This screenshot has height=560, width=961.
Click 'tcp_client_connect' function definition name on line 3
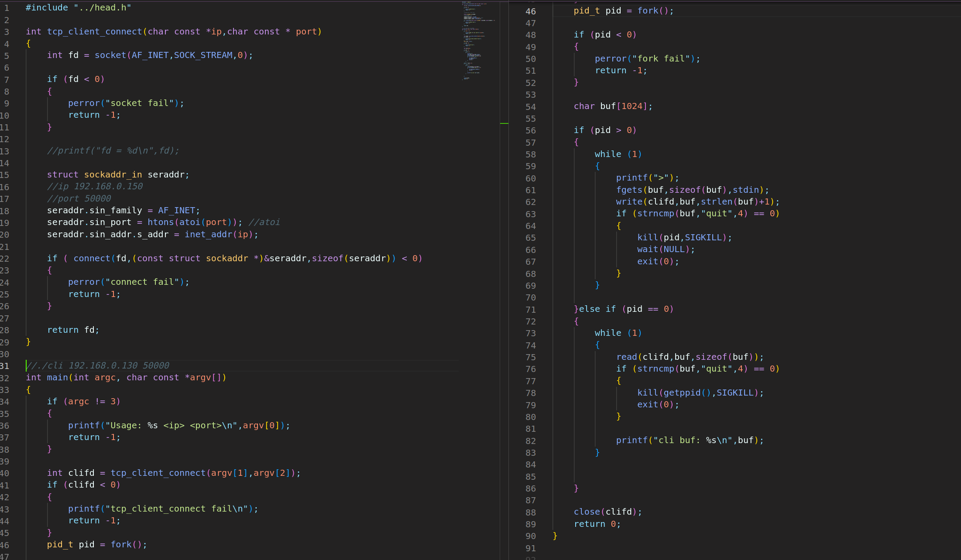click(95, 31)
